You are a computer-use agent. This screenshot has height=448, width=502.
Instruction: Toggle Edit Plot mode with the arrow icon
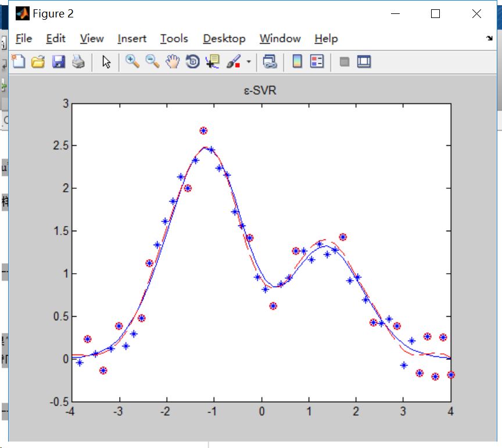106,61
